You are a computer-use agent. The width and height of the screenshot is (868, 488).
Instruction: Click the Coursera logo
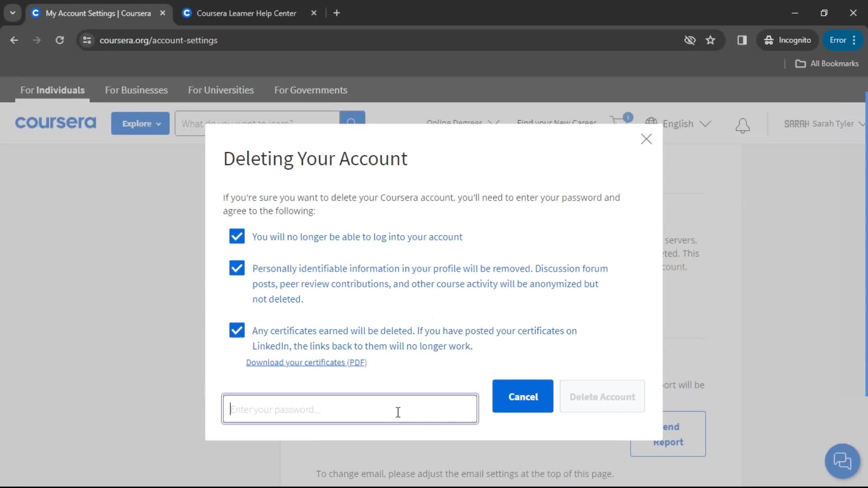tap(56, 123)
